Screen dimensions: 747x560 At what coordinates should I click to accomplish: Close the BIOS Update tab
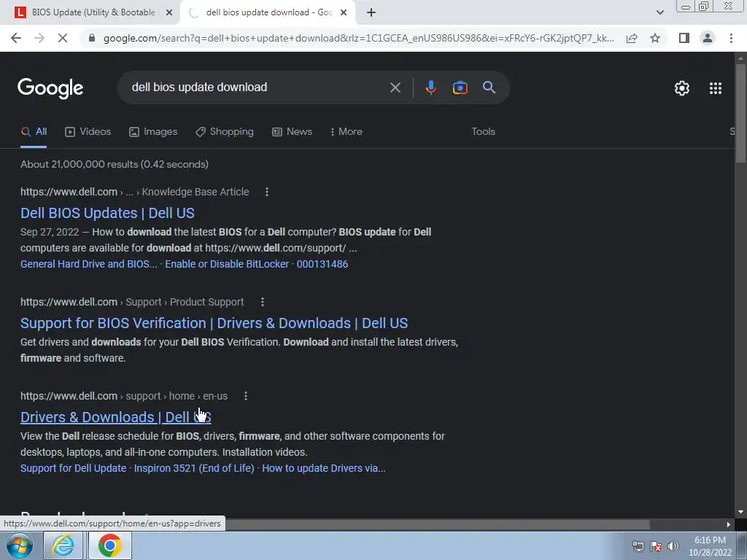pyautogui.click(x=169, y=12)
